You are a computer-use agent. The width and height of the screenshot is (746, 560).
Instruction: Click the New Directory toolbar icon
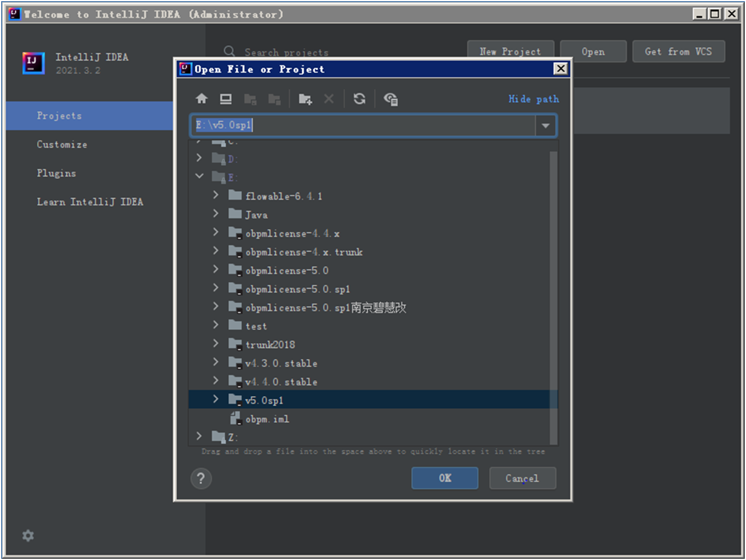pos(305,99)
